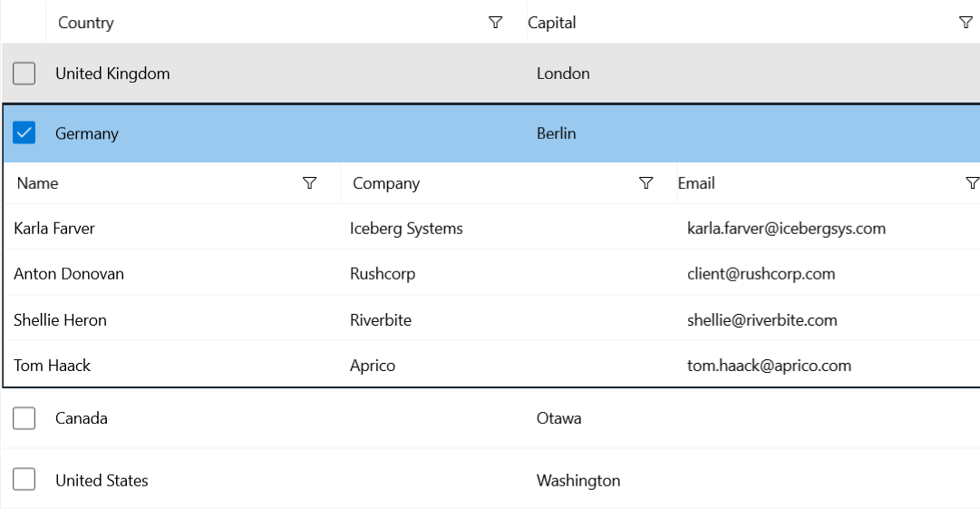Open the Country column filter icon

(495, 23)
